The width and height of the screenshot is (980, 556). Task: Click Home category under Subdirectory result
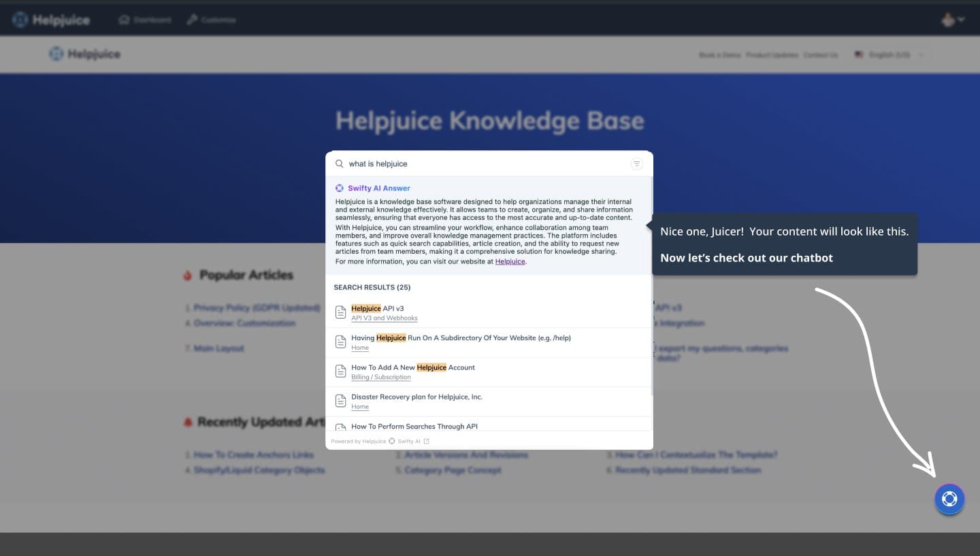[360, 348]
